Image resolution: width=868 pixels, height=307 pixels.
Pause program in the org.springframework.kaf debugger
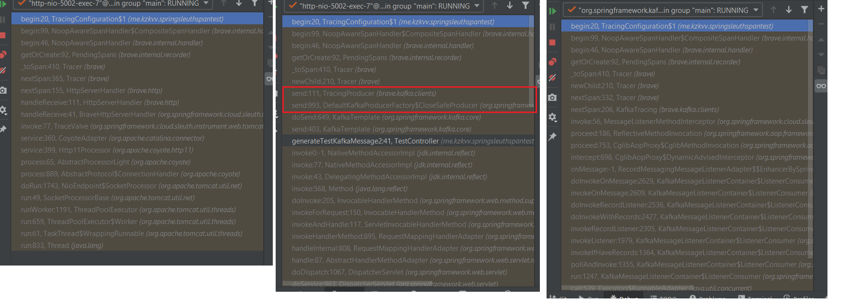[x=552, y=27]
